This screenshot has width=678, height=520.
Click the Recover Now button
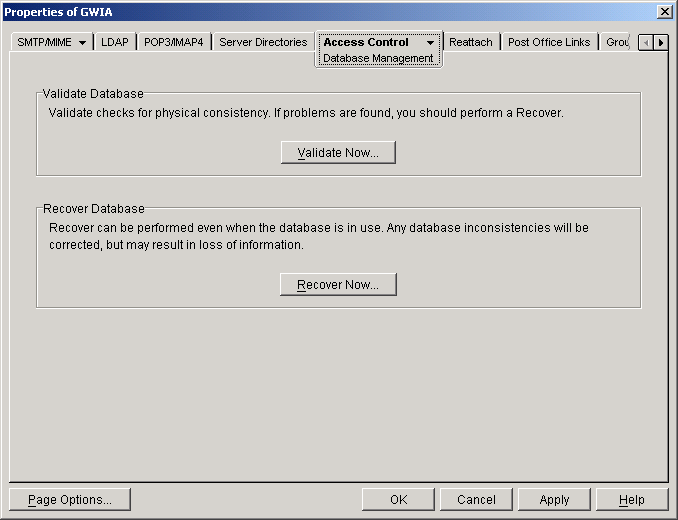338,285
